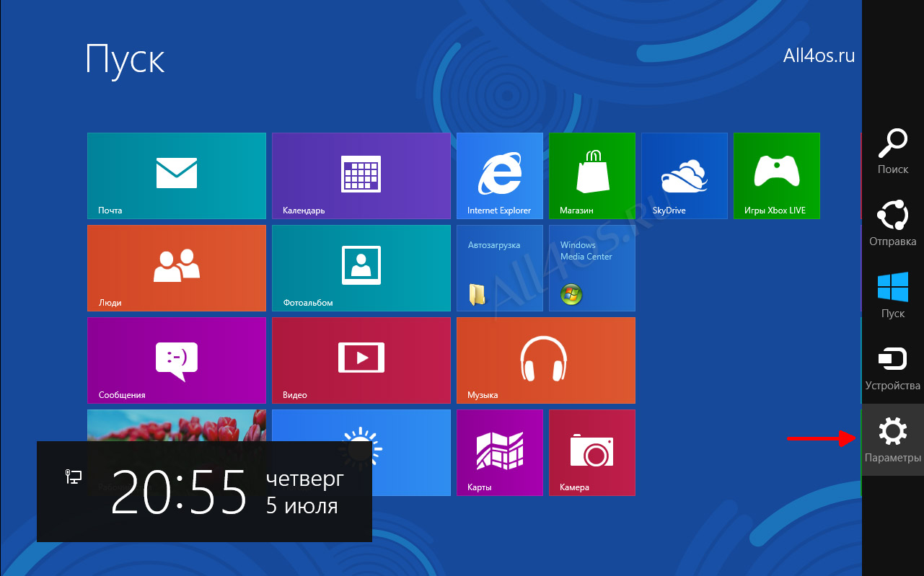Open the Магазин store tile
The image size is (924, 576).
(592, 176)
